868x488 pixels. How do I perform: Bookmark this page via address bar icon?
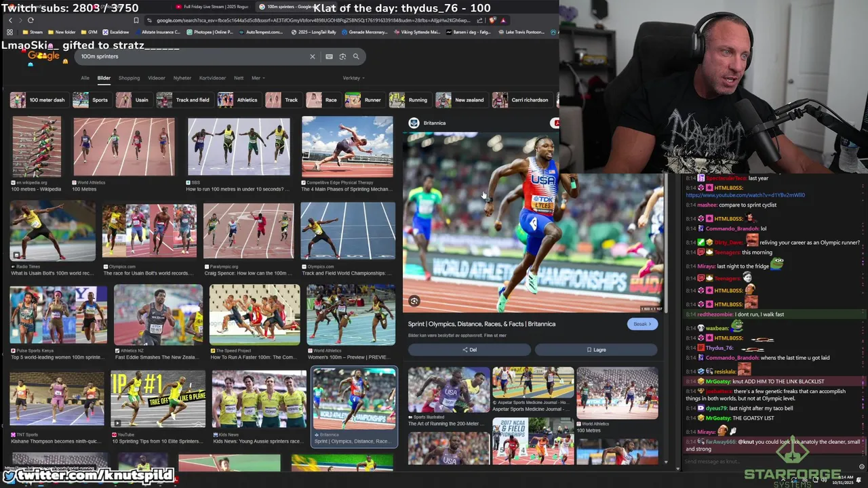[x=136, y=20]
